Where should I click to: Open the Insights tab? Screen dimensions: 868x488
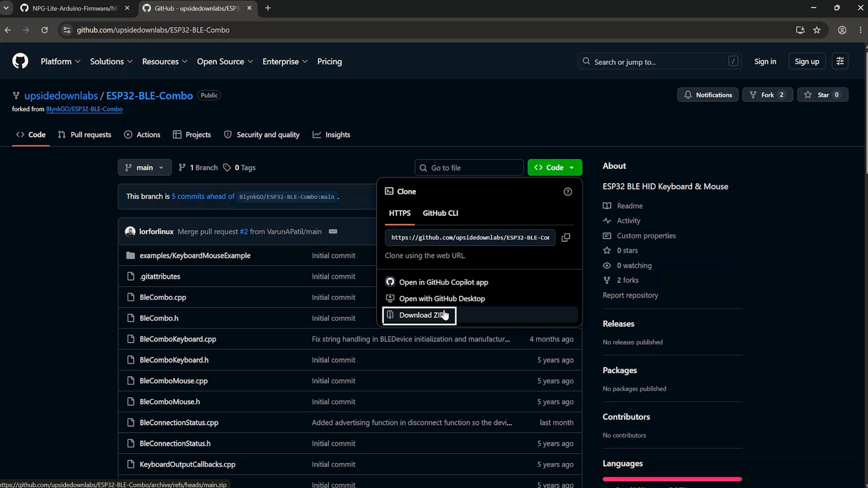(x=331, y=134)
